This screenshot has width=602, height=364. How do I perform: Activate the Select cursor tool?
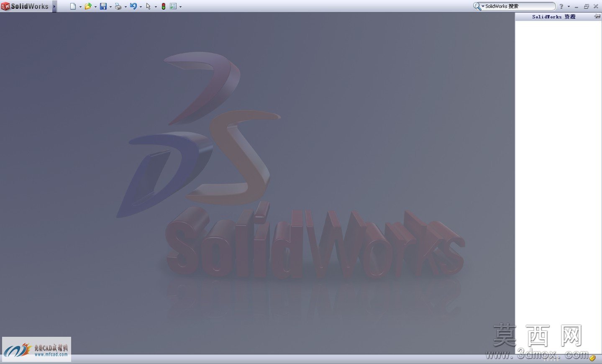(148, 6)
